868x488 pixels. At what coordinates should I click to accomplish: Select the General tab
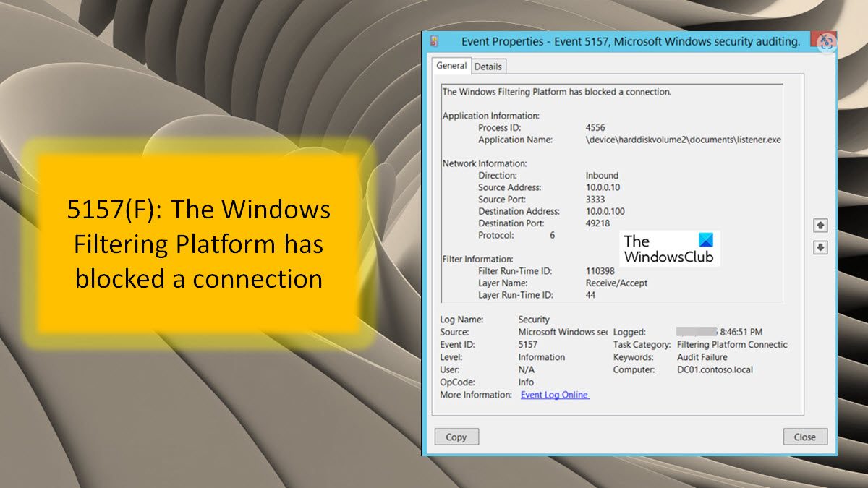click(x=451, y=65)
